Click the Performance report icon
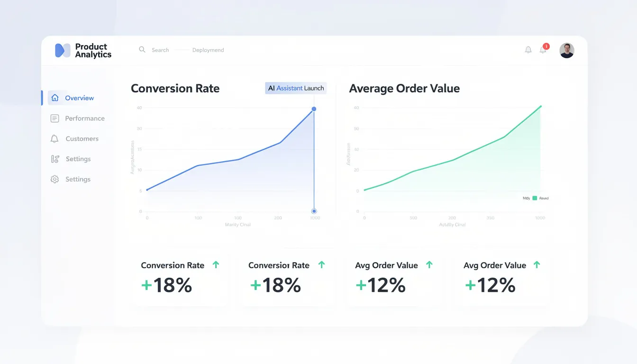The width and height of the screenshot is (637, 364). (x=54, y=118)
